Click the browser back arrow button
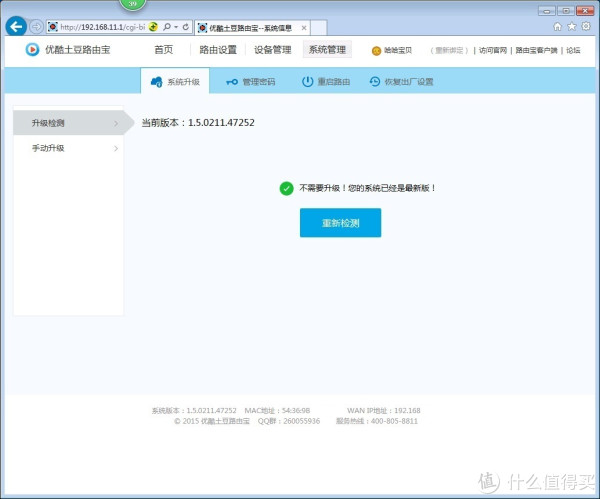Viewport: 600px width, 499px height. click(16, 26)
